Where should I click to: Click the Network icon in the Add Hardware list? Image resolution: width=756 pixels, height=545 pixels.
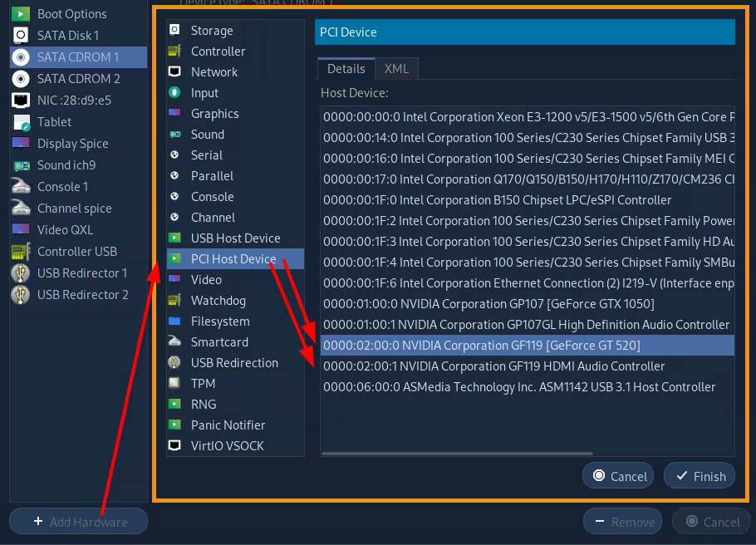click(x=174, y=71)
